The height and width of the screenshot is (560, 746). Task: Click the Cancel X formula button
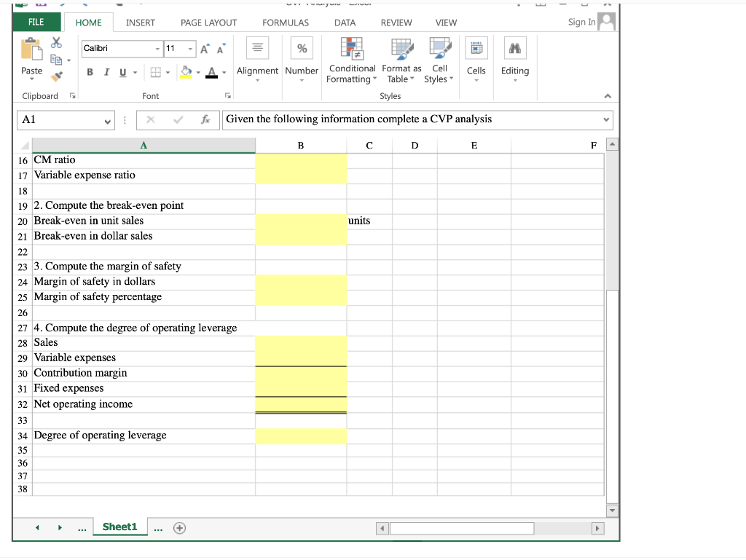[x=150, y=120]
